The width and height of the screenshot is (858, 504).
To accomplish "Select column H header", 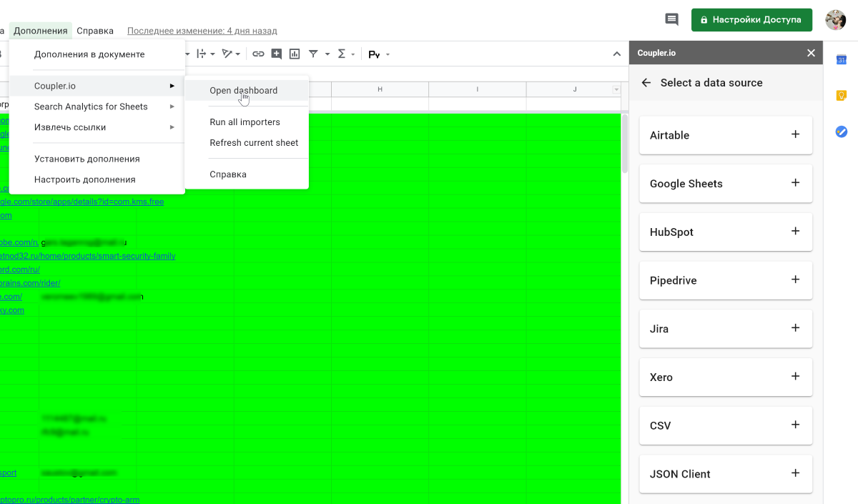I will (x=380, y=89).
